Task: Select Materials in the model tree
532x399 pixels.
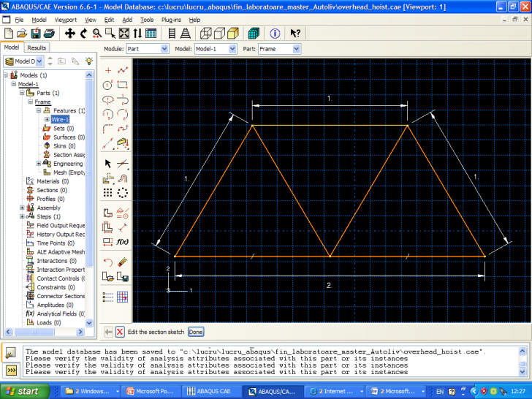Action: coord(48,181)
